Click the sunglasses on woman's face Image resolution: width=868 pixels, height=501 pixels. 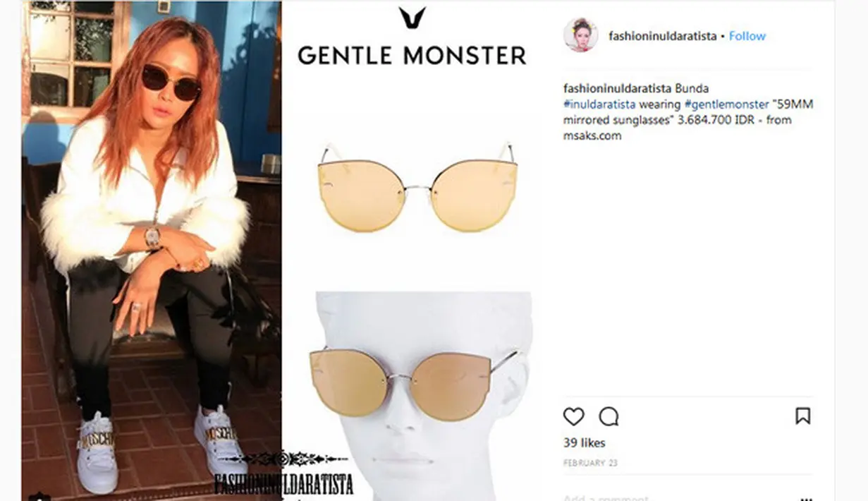click(x=171, y=83)
